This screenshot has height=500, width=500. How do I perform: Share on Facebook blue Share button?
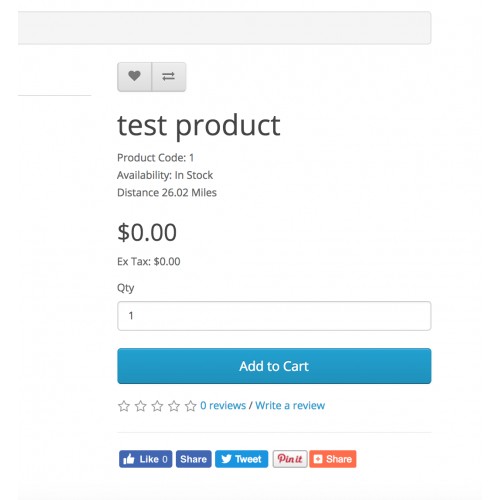(194, 459)
